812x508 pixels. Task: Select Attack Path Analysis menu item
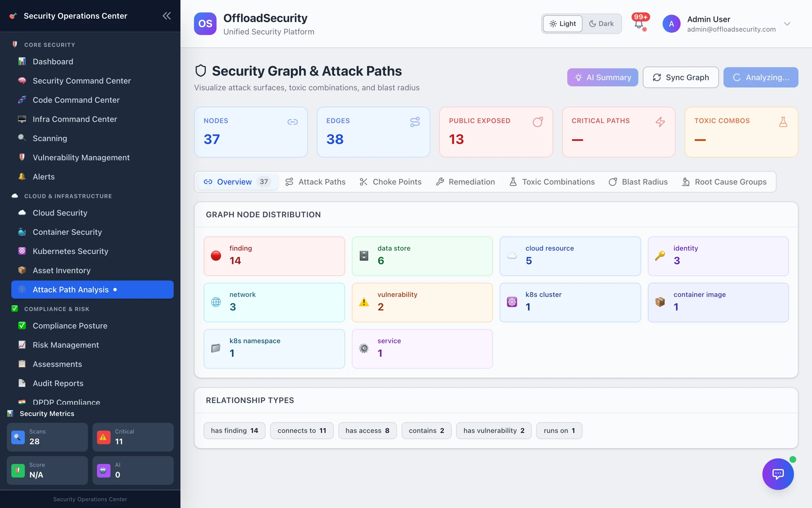click(92, 289)
